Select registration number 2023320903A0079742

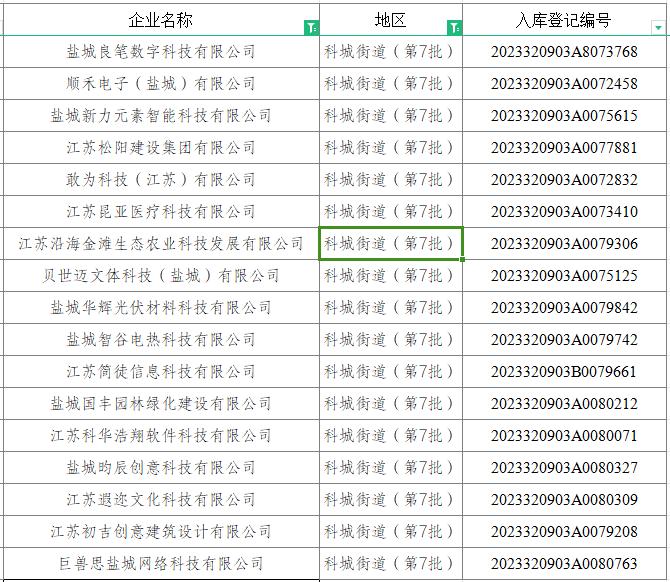click(564, 340)
